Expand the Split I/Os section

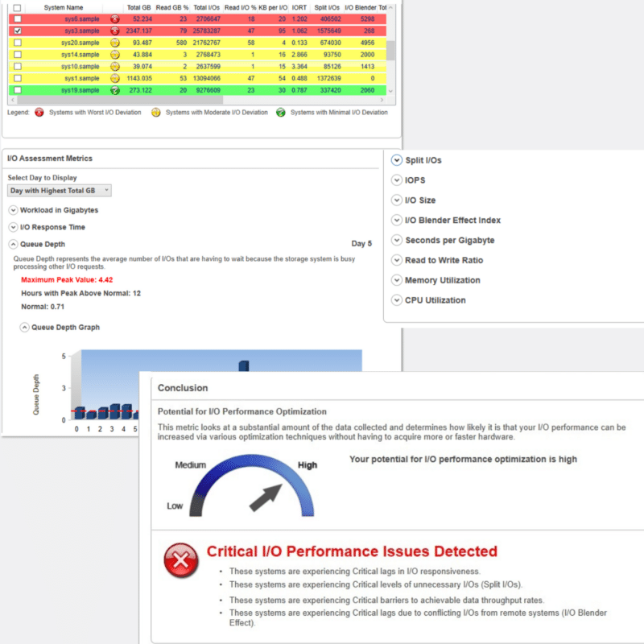(x=397, y=160)
